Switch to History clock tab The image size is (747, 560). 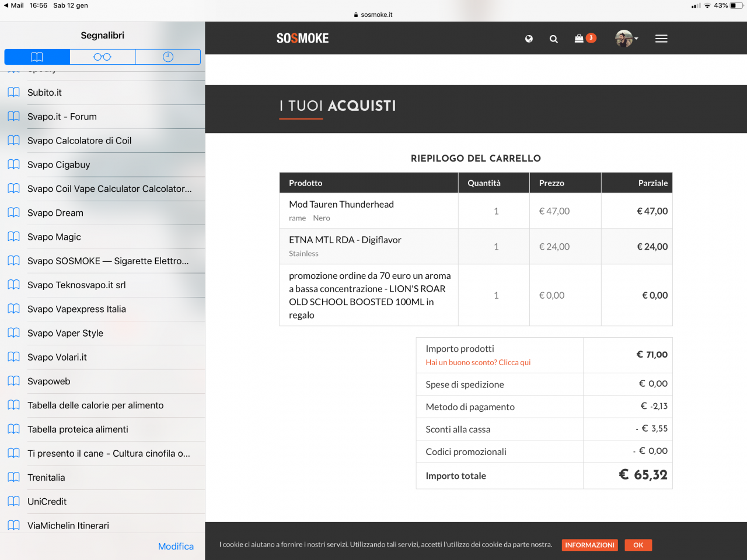pyautogui.click(x=168, y=57)
